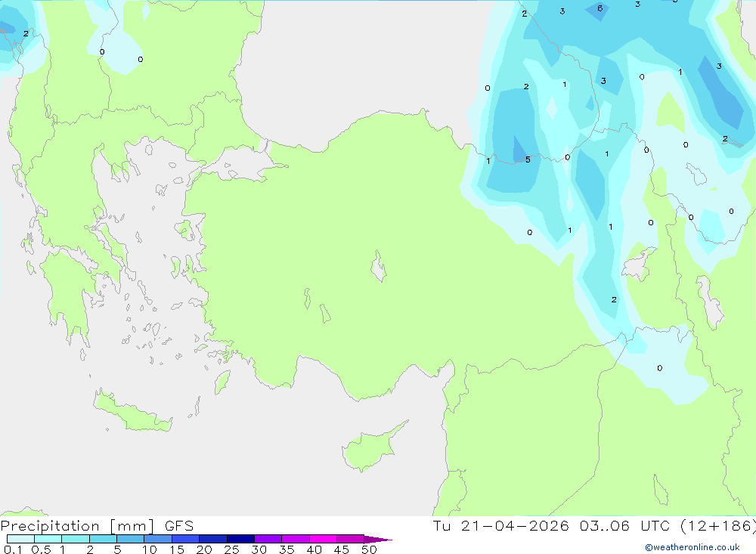
Task: Click the legend label '0.5'
Action: [41, 549]
